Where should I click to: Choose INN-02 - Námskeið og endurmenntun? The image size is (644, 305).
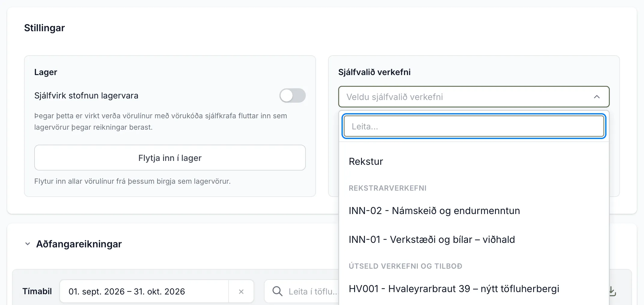click(474, 211)
